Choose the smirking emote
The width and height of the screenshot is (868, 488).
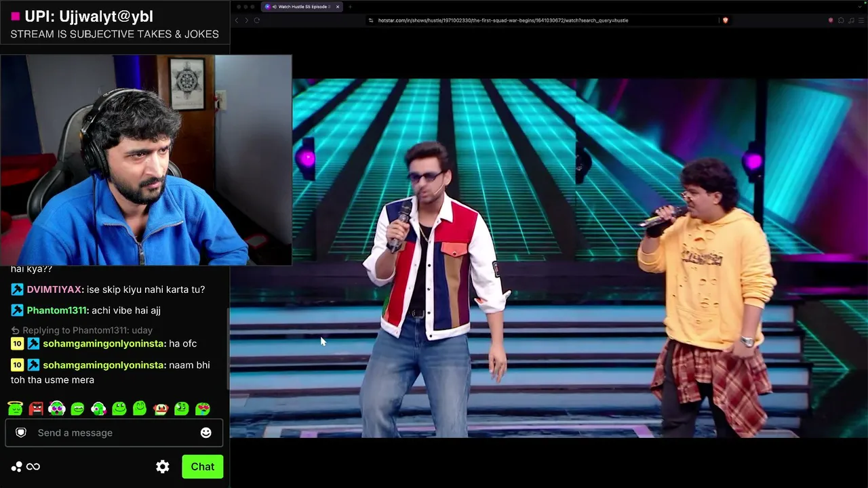[182, 409]
